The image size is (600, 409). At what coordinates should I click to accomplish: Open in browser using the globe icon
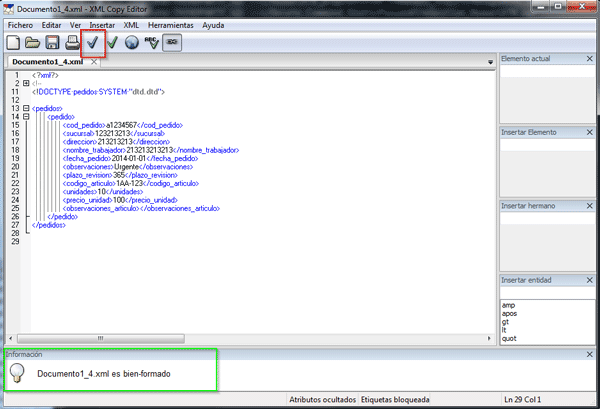click(132, 43)
